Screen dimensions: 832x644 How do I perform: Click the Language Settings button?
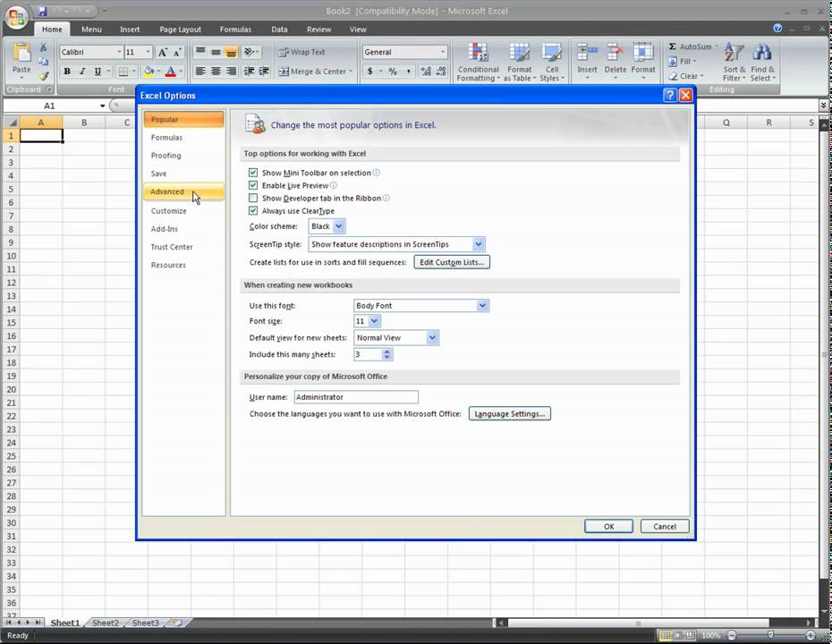pyautogui.click(x=509, y=414)
